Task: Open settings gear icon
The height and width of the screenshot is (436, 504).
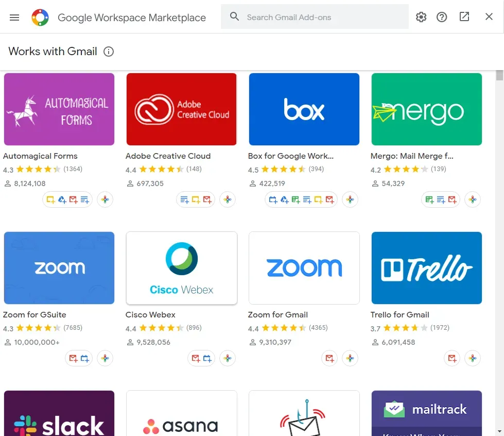Action: click(421, 17)
